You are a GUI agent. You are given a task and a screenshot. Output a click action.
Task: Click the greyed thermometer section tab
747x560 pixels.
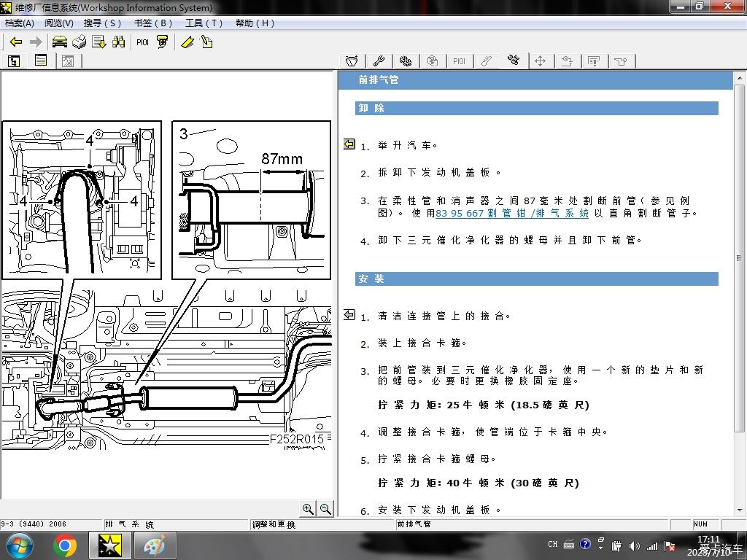coord(487,61)
